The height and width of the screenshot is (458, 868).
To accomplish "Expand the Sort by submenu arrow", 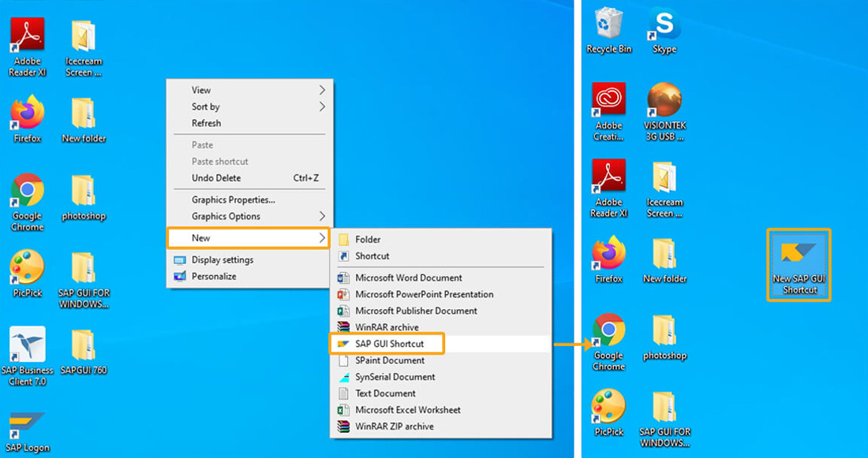I will click(x=322, y=106).
